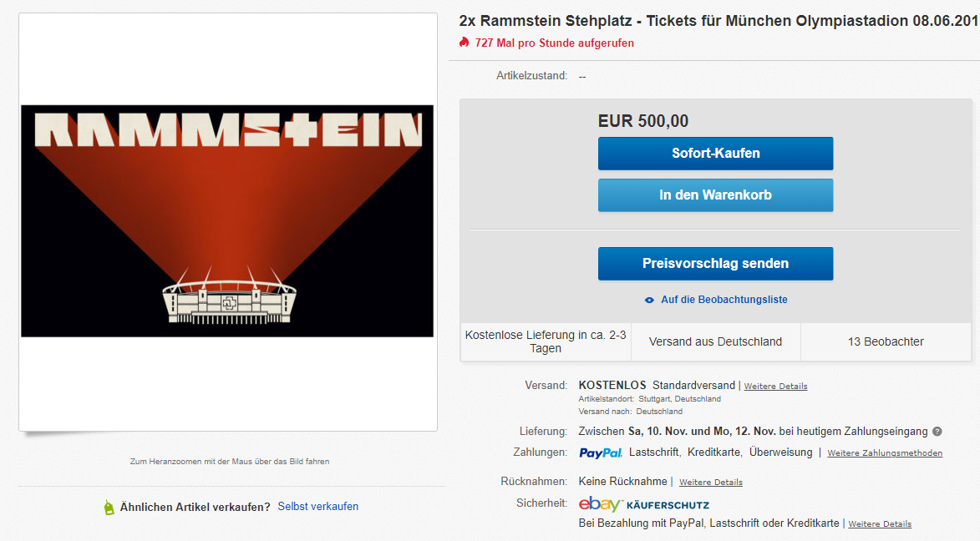Click the Kostenlose Lieferung info cell
Screen dimensions: 980x541
coord(545,341)
